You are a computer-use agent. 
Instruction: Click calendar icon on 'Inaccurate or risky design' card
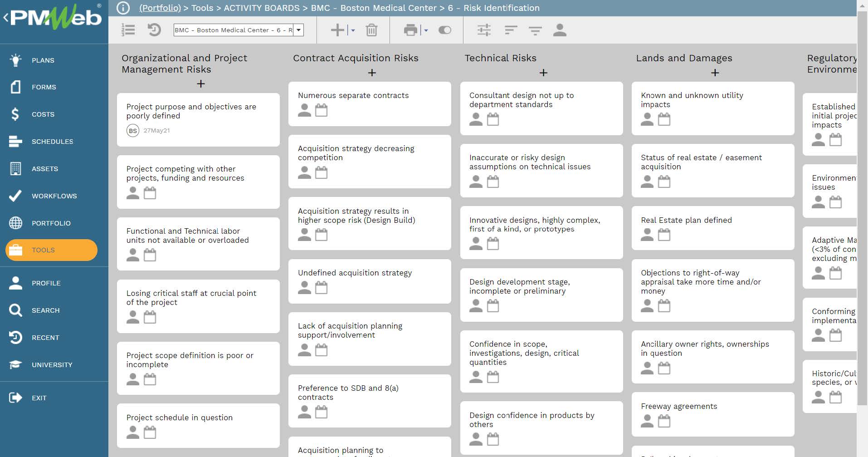[x=493, y=182]
